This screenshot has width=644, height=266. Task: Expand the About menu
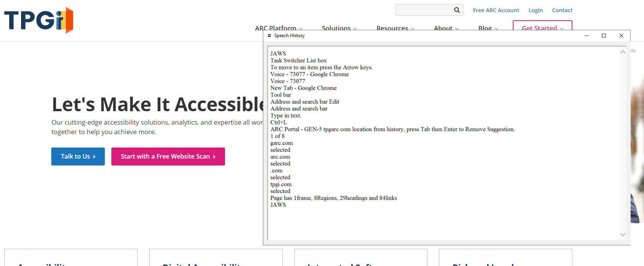(446, 28)
